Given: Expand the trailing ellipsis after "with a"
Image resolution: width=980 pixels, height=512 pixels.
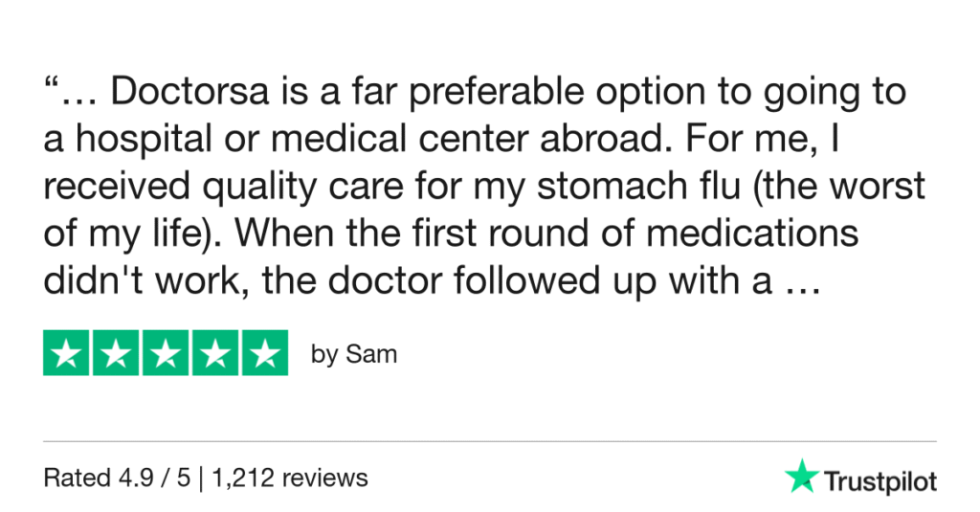Looking at the screenshot, I should tap(799, 283).
